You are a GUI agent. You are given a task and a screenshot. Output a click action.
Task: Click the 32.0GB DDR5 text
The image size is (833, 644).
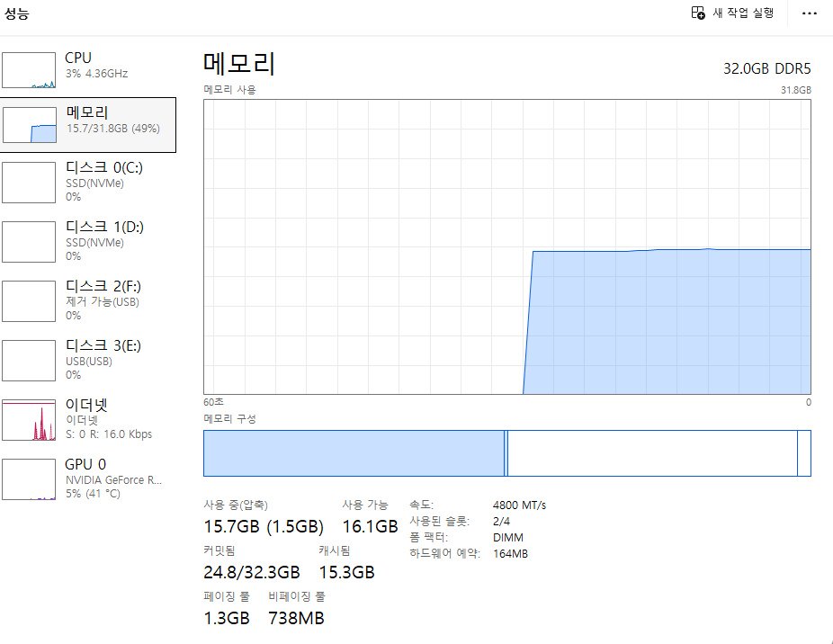(767, 68)
